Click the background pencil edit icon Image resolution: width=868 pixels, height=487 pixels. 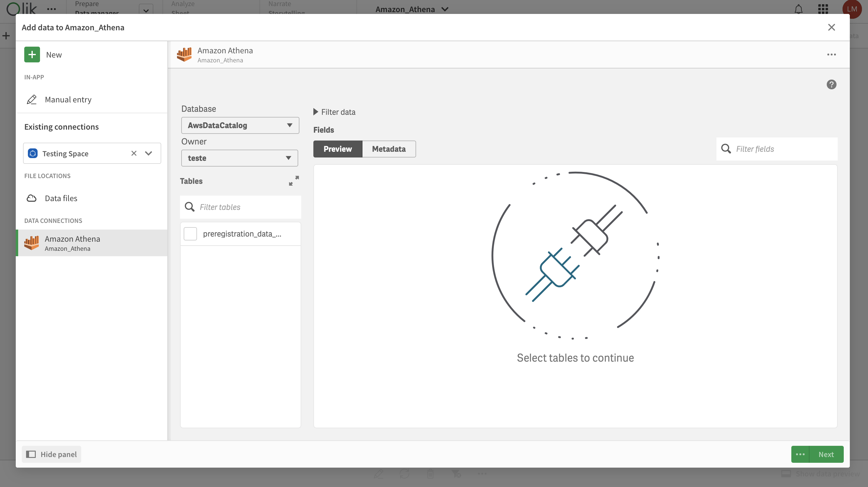[x=379, y=474]
